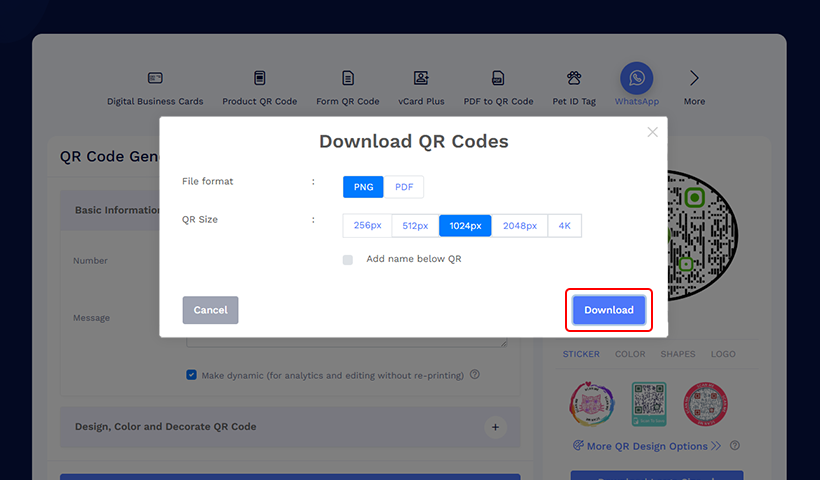Choose the Form QR Code icon
This screenshot has width=820, height=480.
click(x=348, y=78)
